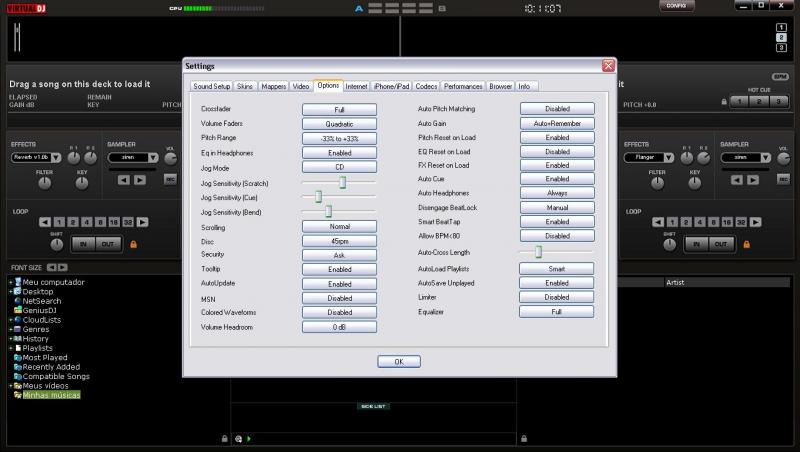The height and width of the screenshot is (452, 800).
Task: Click Jog Sensitivity (Cue) slider handle
Action: pos(318,196)
